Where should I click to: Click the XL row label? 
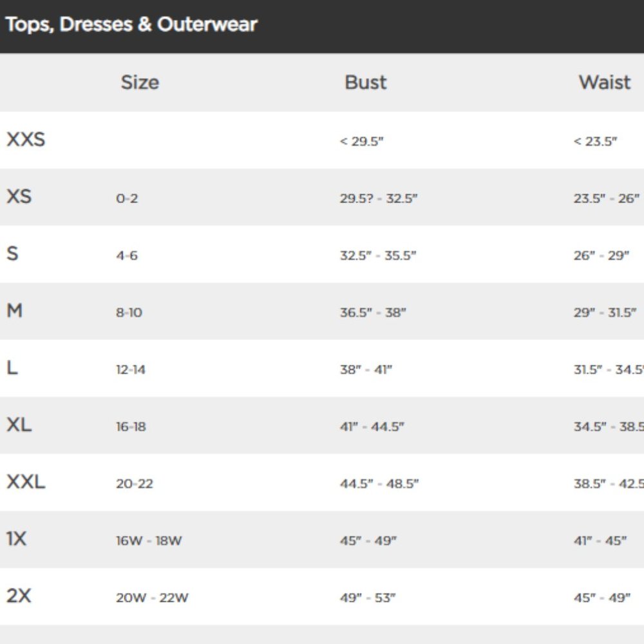pos(19,424)
